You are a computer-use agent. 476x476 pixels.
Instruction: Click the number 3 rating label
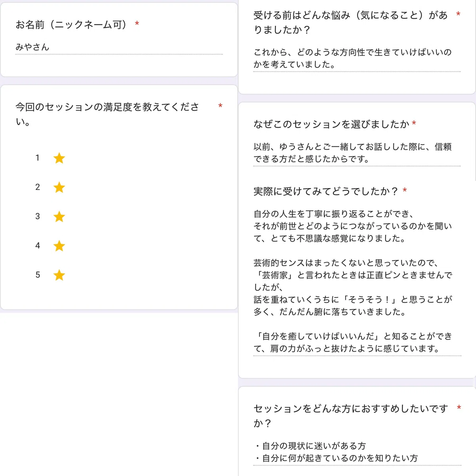(x=38, y=216)
